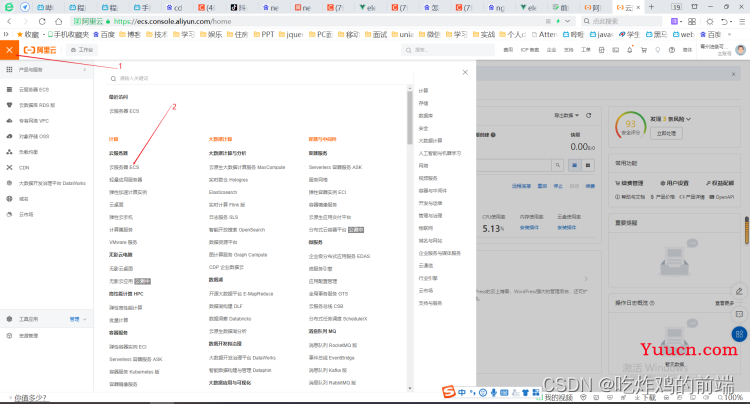
Task: Click the lightbulb icon in the header
Action: (x=658, y=50)
